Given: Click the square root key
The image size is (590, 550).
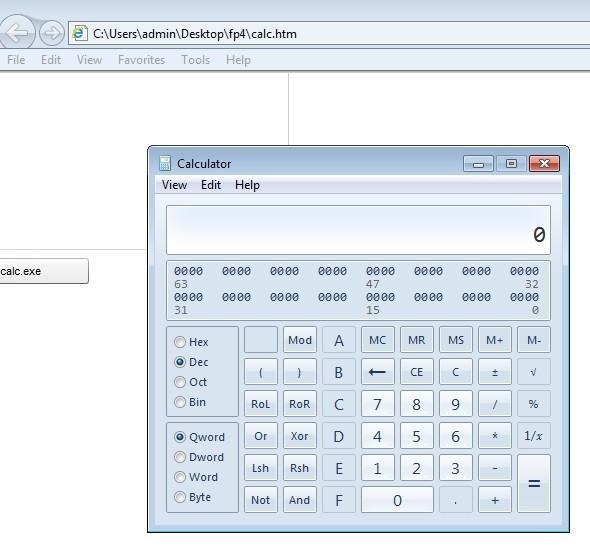Looking at the screenshot, I should (533, 372).
